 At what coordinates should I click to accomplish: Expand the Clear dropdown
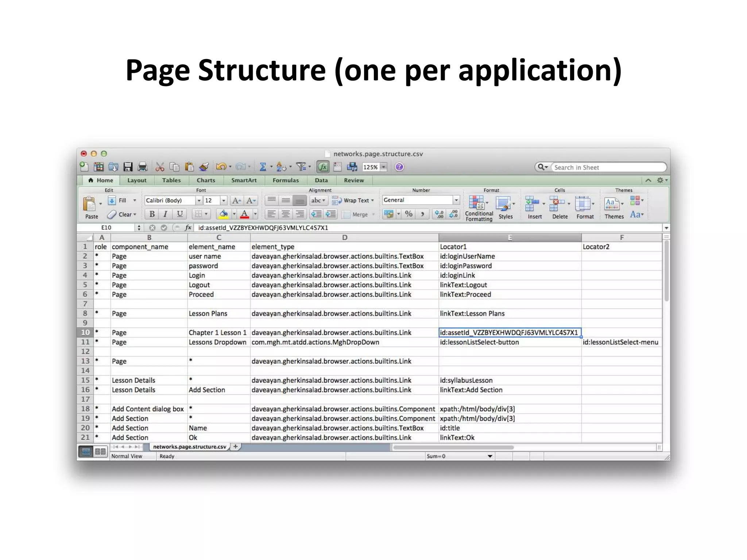point(135,214)
